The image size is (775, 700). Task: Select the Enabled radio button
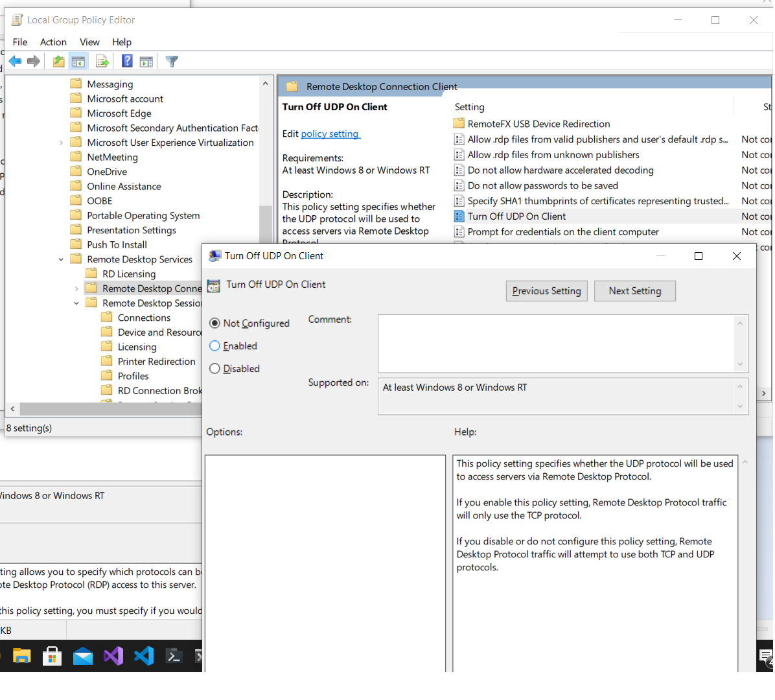coord(214,345)
